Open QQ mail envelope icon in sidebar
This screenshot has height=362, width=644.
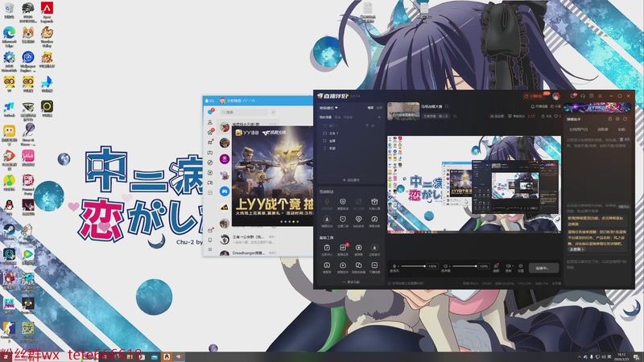tap(210, 230)
